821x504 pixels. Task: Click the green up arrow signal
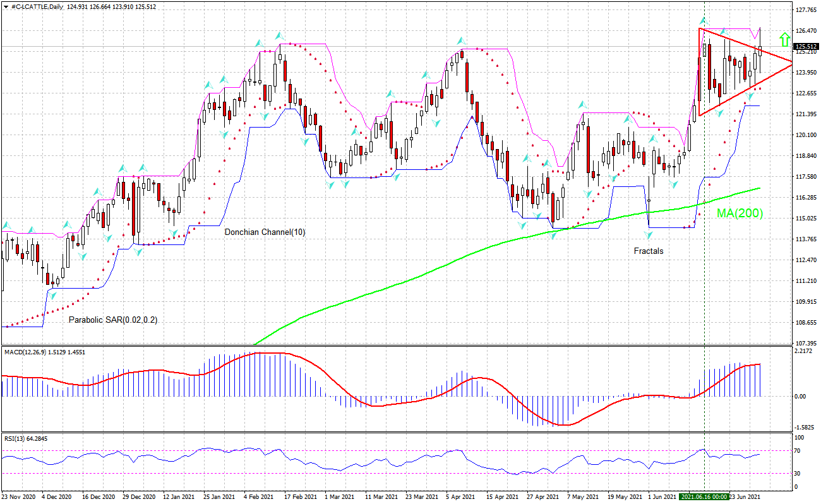pos(784,39)
